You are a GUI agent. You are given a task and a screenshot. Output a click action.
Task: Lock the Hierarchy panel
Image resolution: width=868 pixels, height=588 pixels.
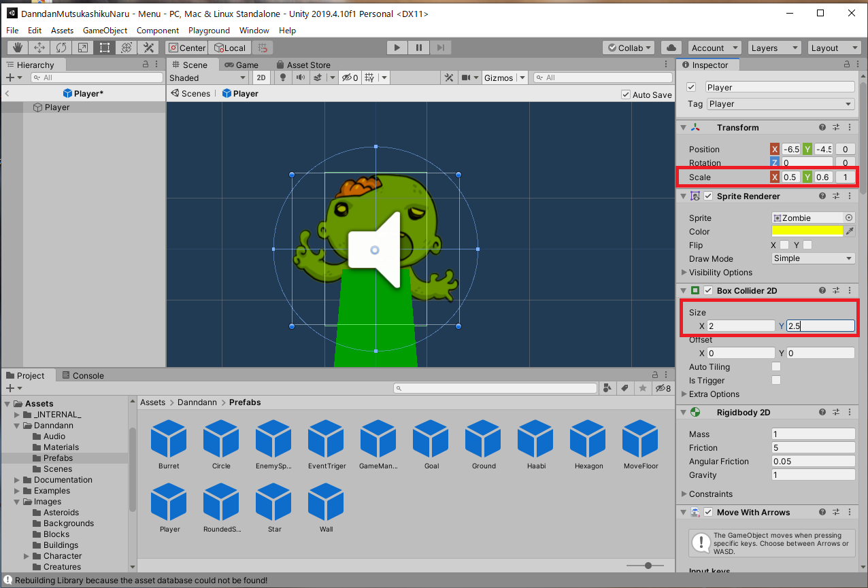[x=146, y=65]
